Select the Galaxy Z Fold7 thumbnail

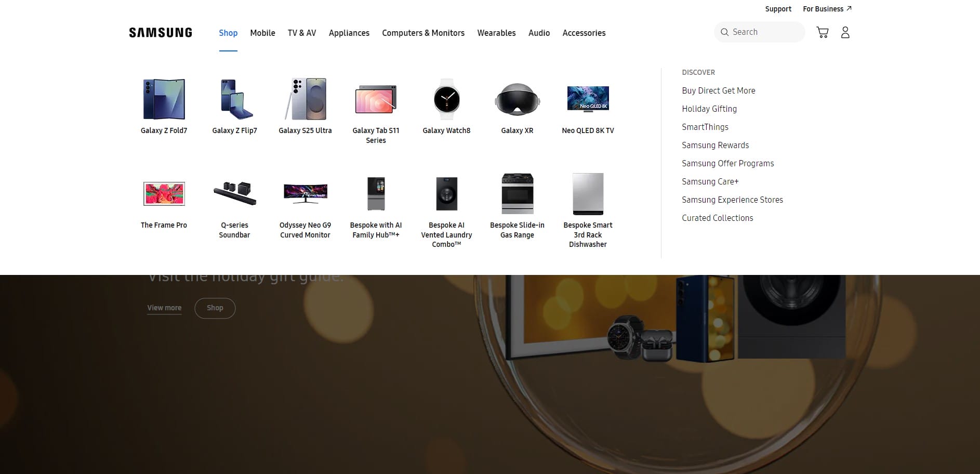coord(164,99)
